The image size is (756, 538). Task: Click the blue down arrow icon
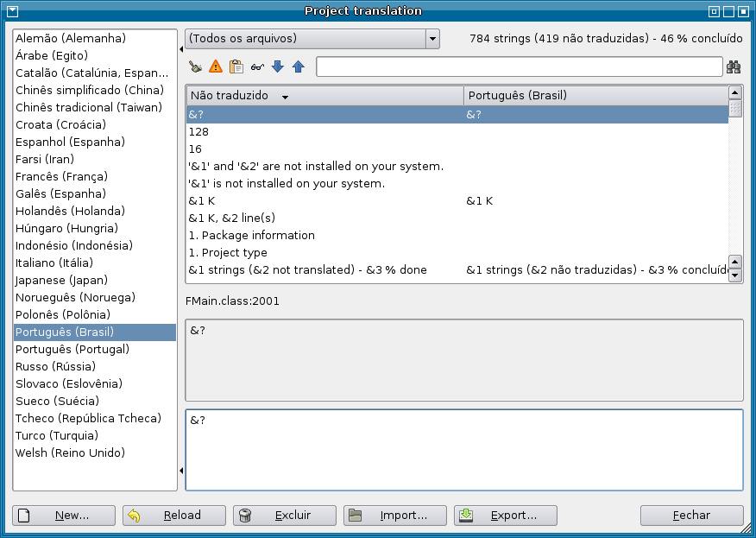click(278, 66)
